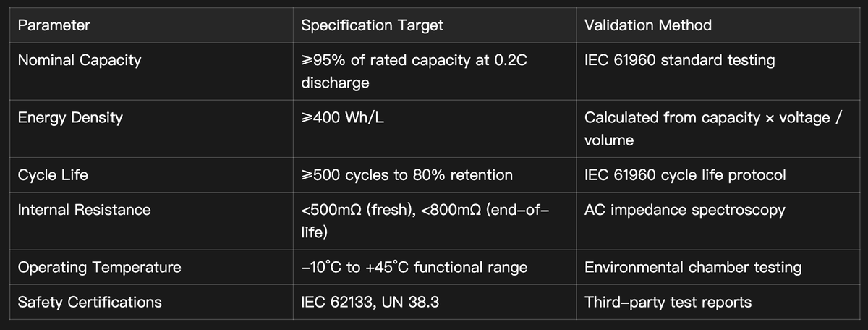Click the Energy Density row label
Viewport: 868px width, 330px height.
pos(70,117)
